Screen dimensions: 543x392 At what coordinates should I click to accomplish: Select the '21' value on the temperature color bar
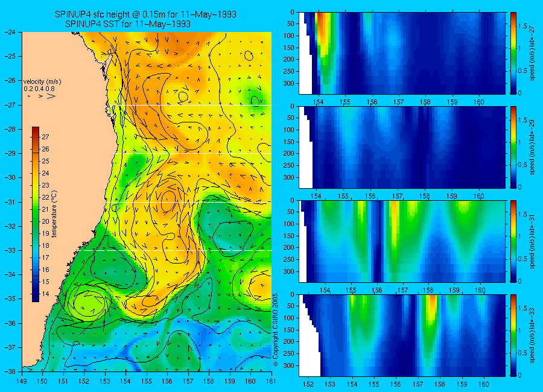pos(46,209)
